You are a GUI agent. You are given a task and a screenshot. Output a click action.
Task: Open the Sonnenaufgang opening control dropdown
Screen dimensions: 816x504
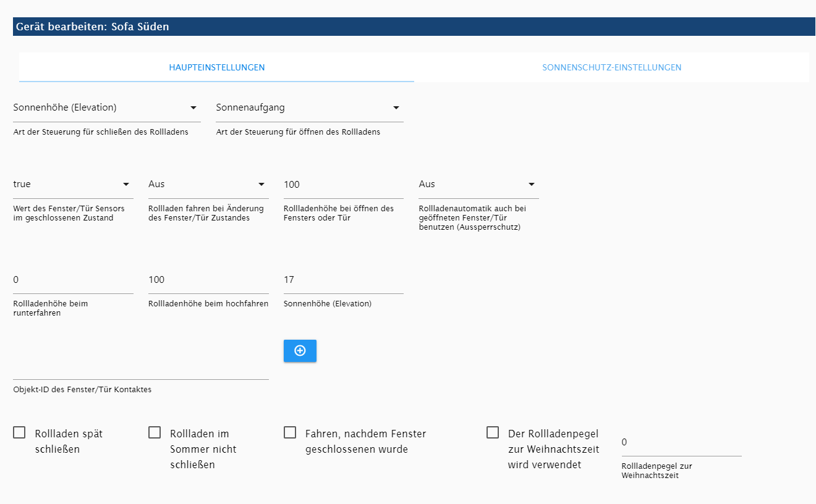[x=310, y=107]
